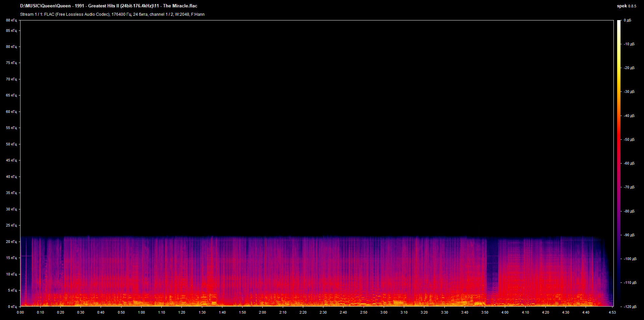Viewport: 644px width, 320px height.
Task: Click the 55 кГц frequency axis label
Action: pos(11,128)
